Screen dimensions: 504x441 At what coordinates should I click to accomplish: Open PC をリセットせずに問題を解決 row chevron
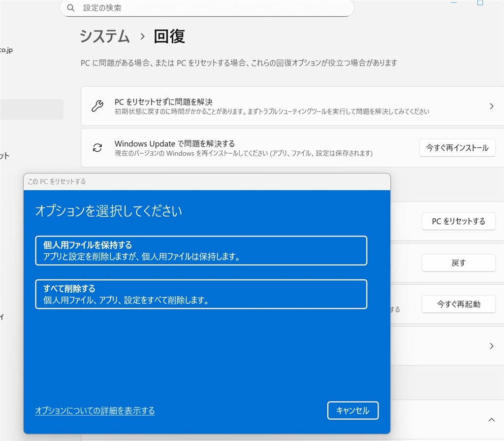(x=491, y=106)
